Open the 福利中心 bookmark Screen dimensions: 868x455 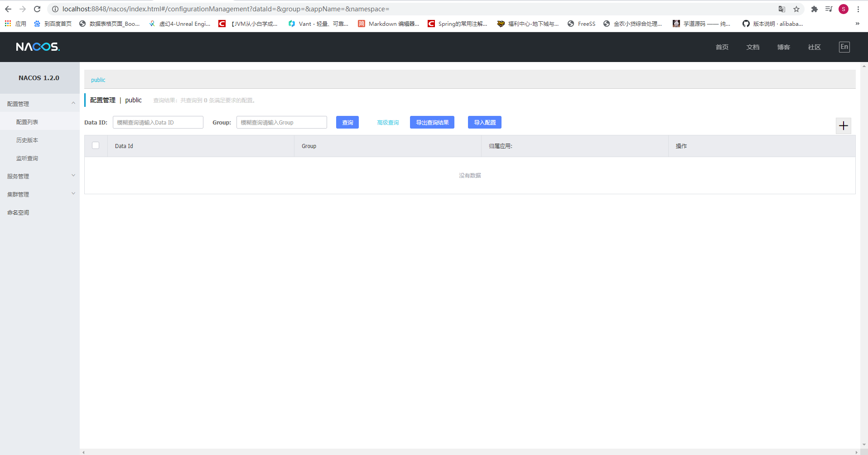528,24
